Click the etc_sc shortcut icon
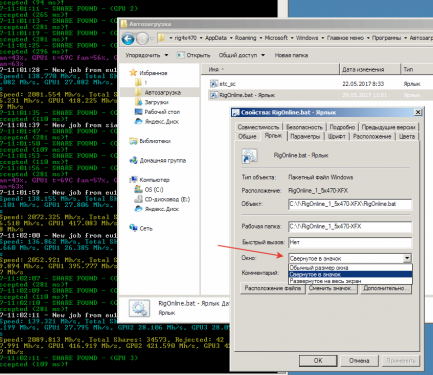The width and height of the screenshot is (433, 375). [x=214, y=84]
